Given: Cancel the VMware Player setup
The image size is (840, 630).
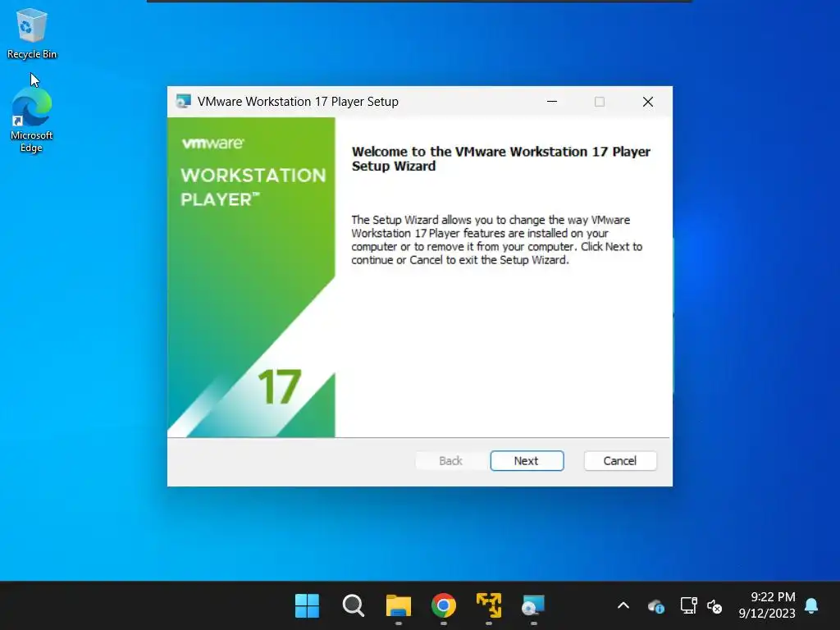Looking at the screenshot, I should click(x=620, y=461).
